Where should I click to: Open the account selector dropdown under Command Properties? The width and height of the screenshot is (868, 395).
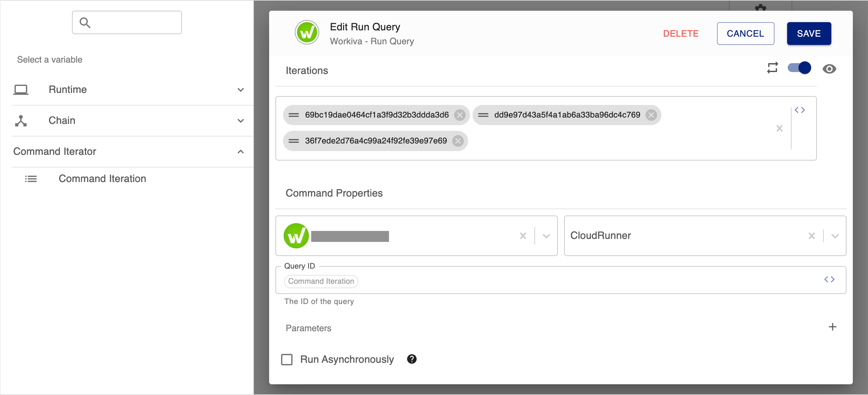(x=545, y=235)
